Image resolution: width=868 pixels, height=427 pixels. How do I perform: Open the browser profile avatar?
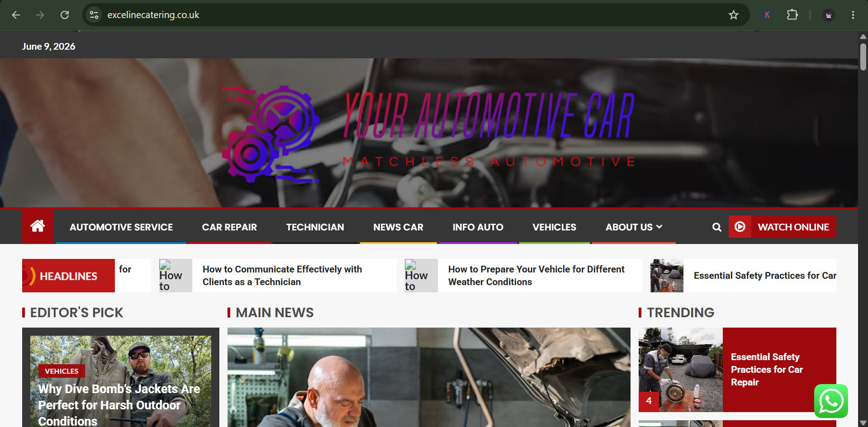pos(828,15)
